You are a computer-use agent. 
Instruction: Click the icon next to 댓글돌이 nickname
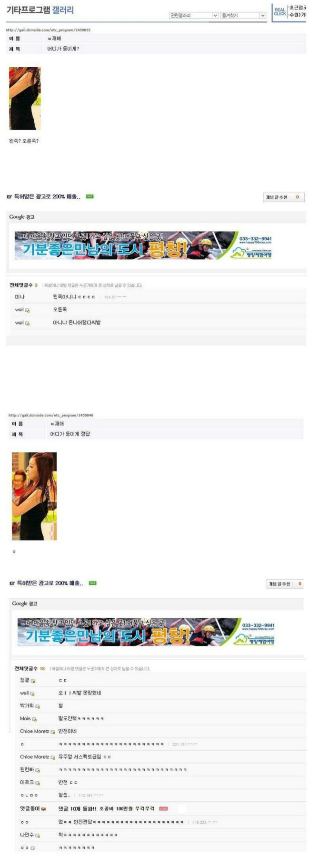click(x=43, y=808)
